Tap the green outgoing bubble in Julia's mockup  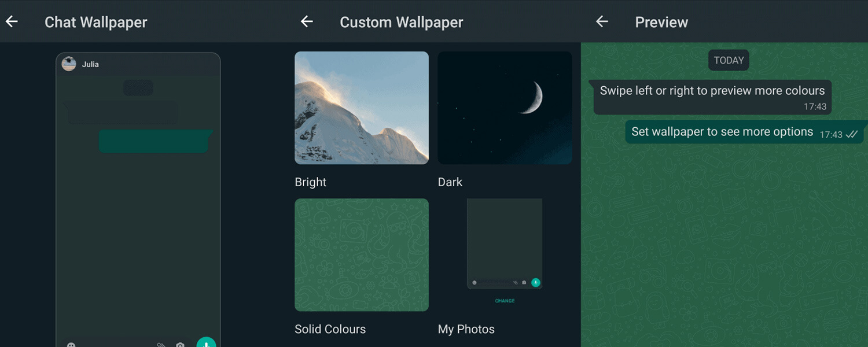click(155, 141)
